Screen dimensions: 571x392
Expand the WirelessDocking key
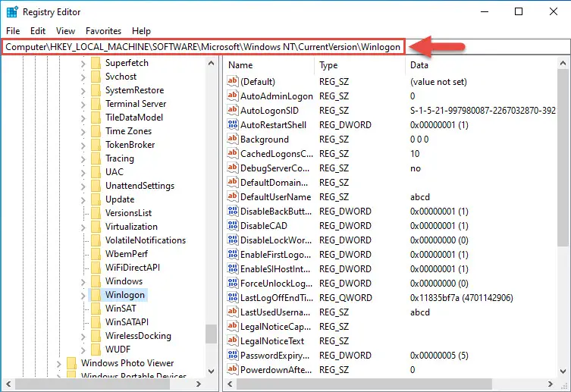[x=83, y=337]
